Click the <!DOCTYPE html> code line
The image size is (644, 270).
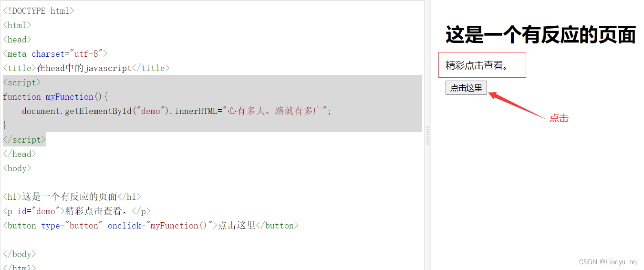click(x=39, y=11)
